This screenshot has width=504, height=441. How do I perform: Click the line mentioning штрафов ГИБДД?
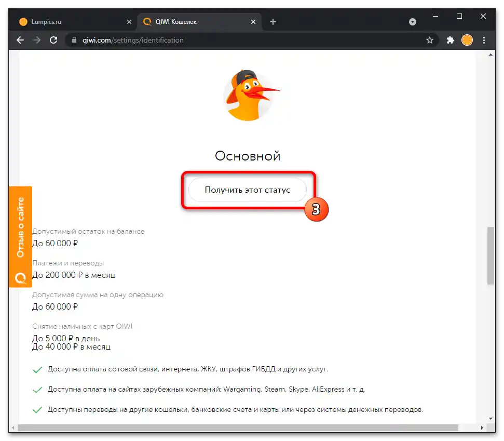[x=188, y=369]
